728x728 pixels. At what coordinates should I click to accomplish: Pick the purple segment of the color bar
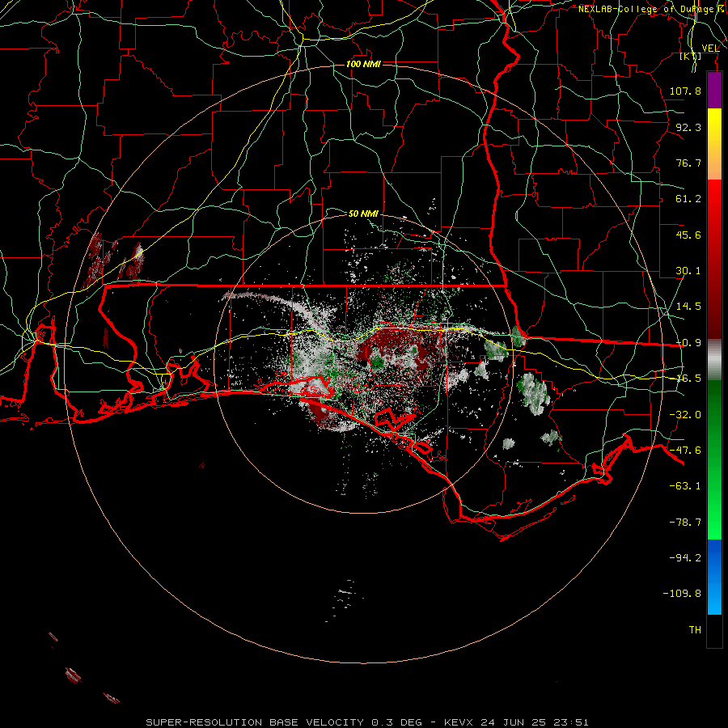point(714,90)
